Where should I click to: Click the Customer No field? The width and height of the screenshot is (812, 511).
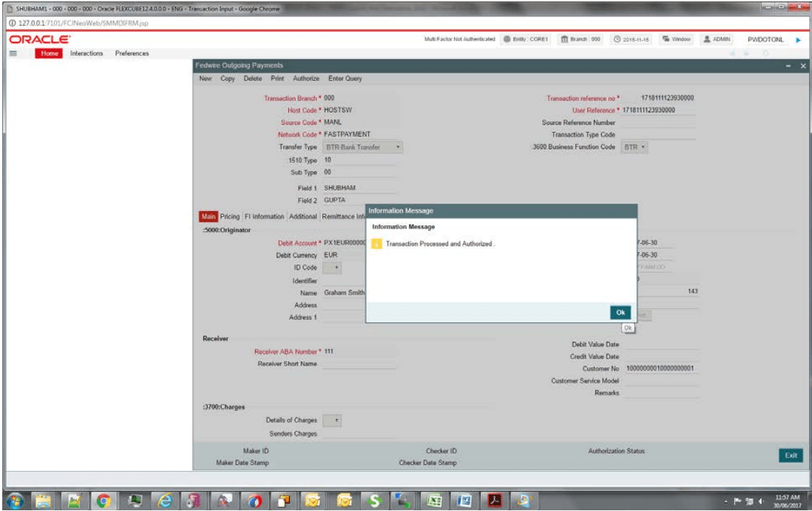click(660, 369)
